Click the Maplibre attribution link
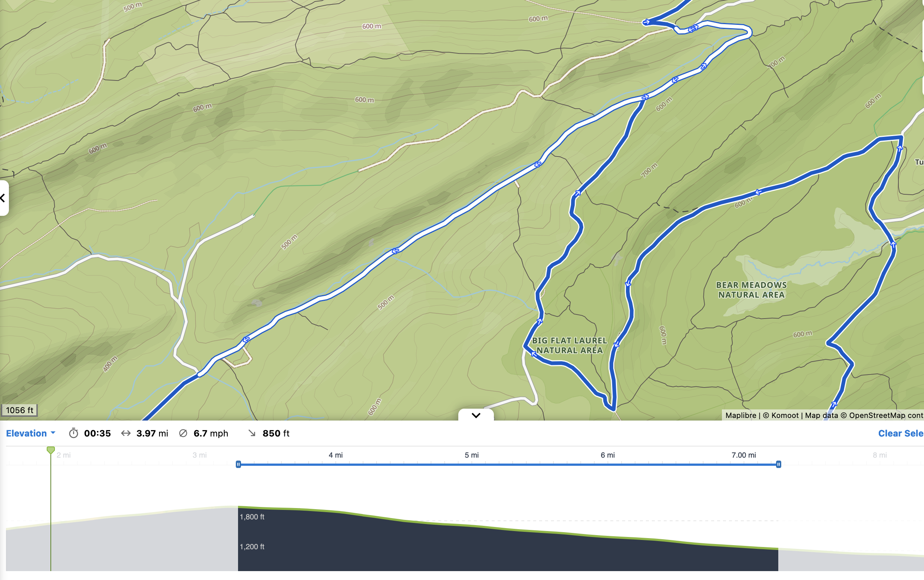Image resolution: width=924 pixels, height=580 pixels. (741, 415)
